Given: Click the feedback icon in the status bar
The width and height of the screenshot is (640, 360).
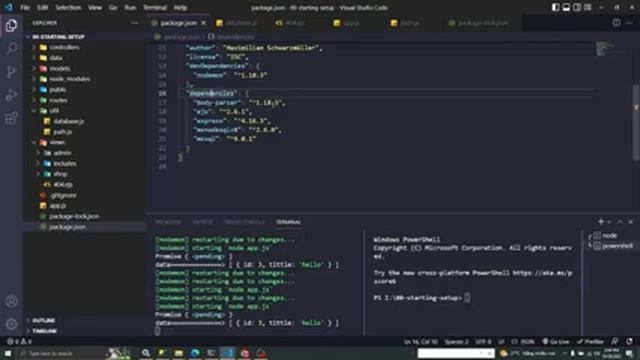Looking at the screenshot, I should point(615,342).
